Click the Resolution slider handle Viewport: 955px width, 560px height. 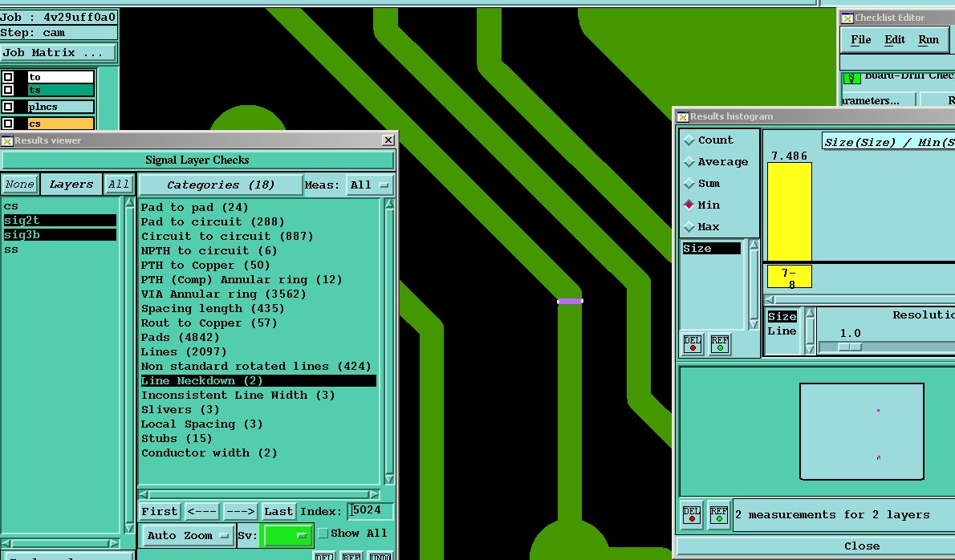tap(850, 347)
